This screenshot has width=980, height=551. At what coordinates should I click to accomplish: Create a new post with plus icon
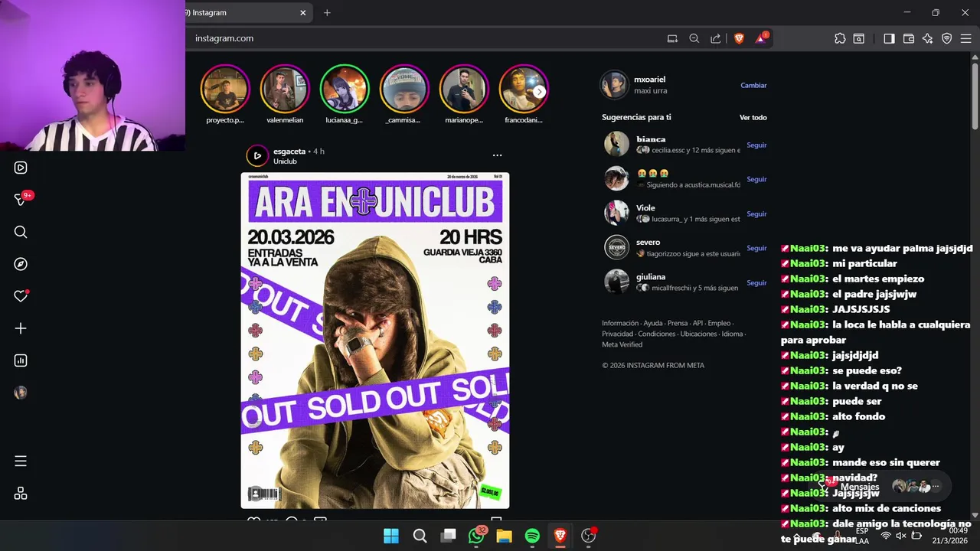click(x=21, y=328)
